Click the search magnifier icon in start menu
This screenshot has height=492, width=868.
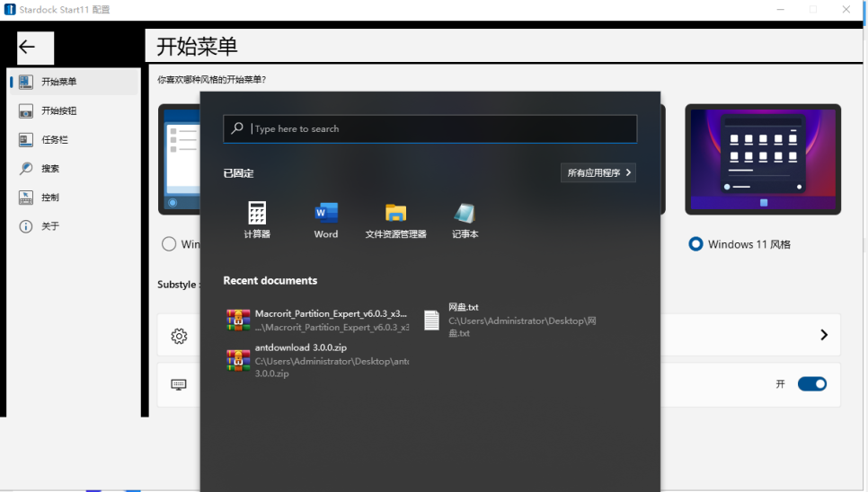click(x=237, y=128)
